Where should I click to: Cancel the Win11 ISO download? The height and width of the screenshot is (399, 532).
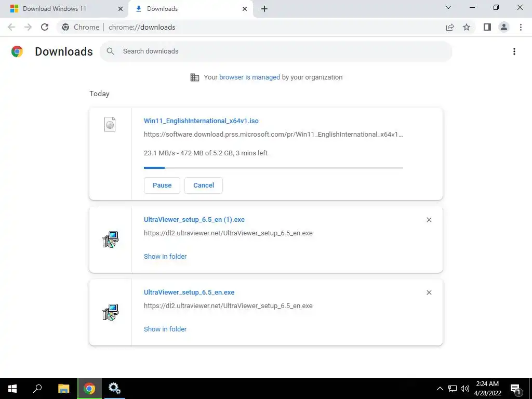204,185
